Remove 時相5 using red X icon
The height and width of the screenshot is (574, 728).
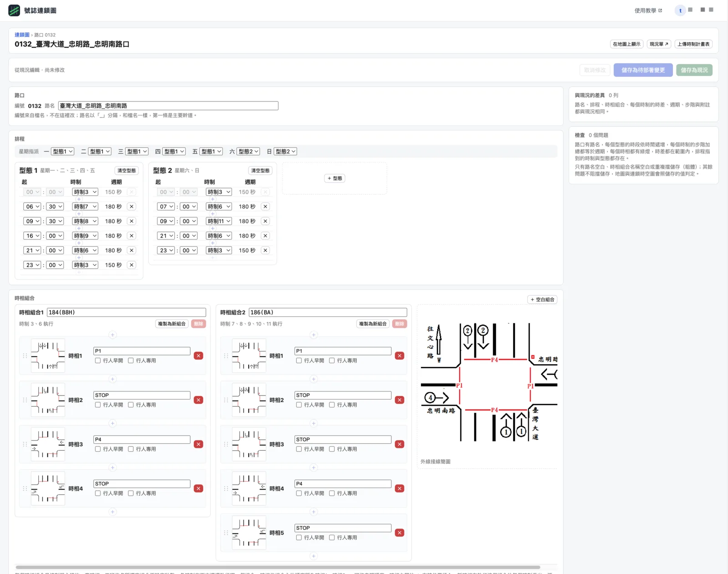399,533
